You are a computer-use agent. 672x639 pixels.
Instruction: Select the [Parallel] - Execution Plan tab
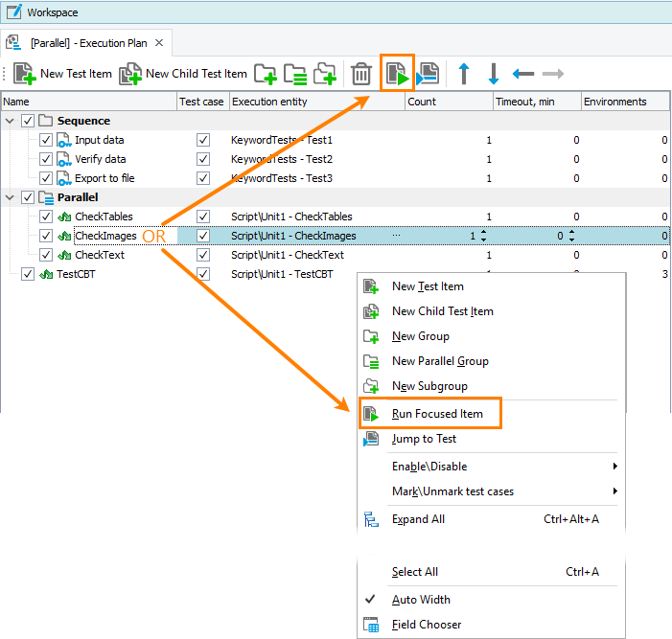pyautogui.click(x=88, y=43)
